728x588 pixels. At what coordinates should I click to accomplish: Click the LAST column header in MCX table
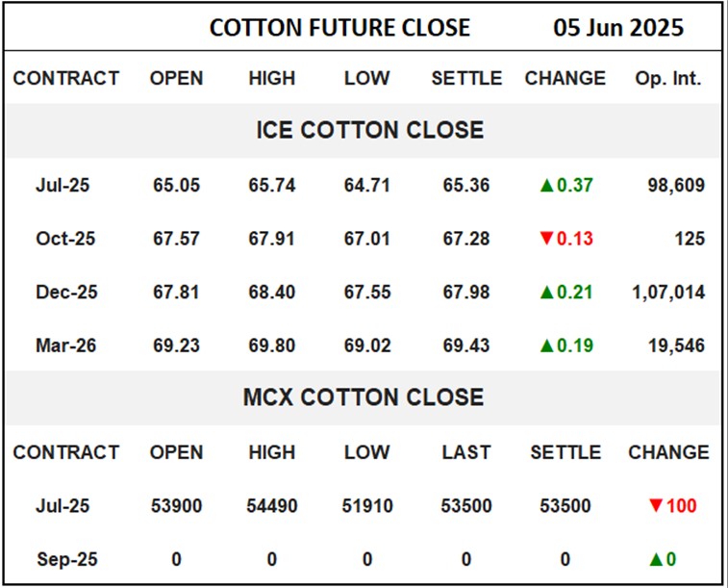point(466,452)
